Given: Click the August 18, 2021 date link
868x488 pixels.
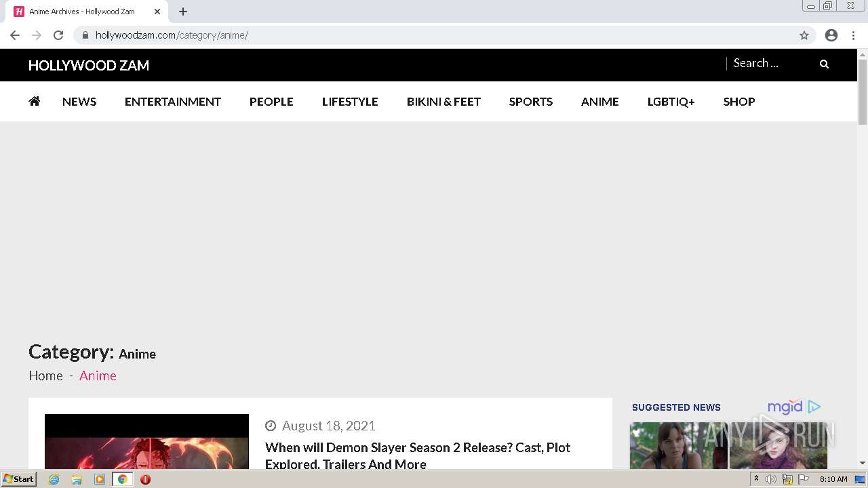Looking at the screenshot, I should [329, 426].
